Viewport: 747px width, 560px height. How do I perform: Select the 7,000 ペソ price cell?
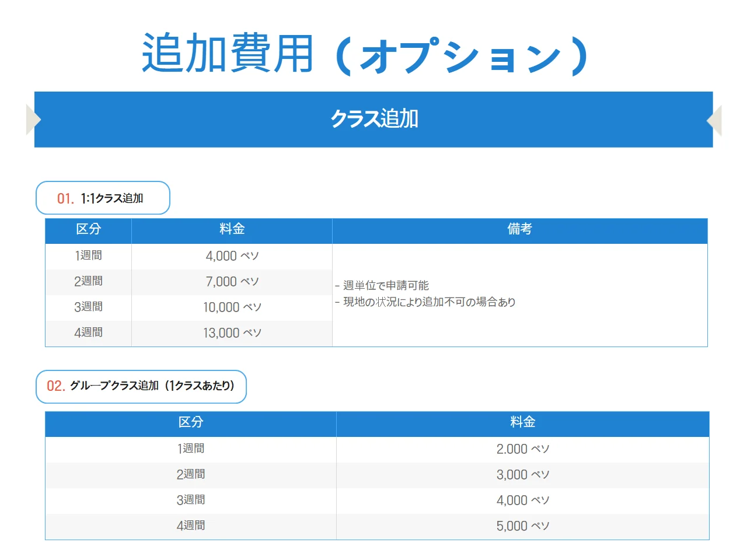point(232,282)
